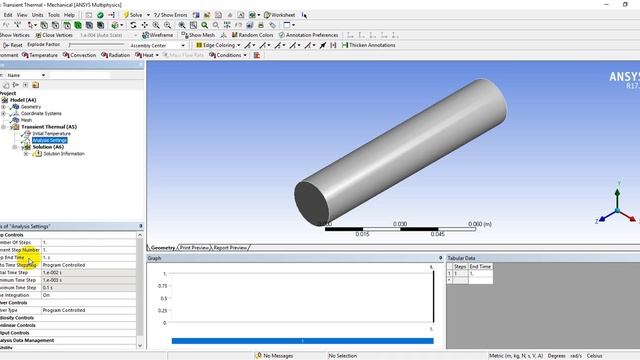Click the Box Zoom tool
The height and width of the screenshot is (360, 640).
[167, 25]
